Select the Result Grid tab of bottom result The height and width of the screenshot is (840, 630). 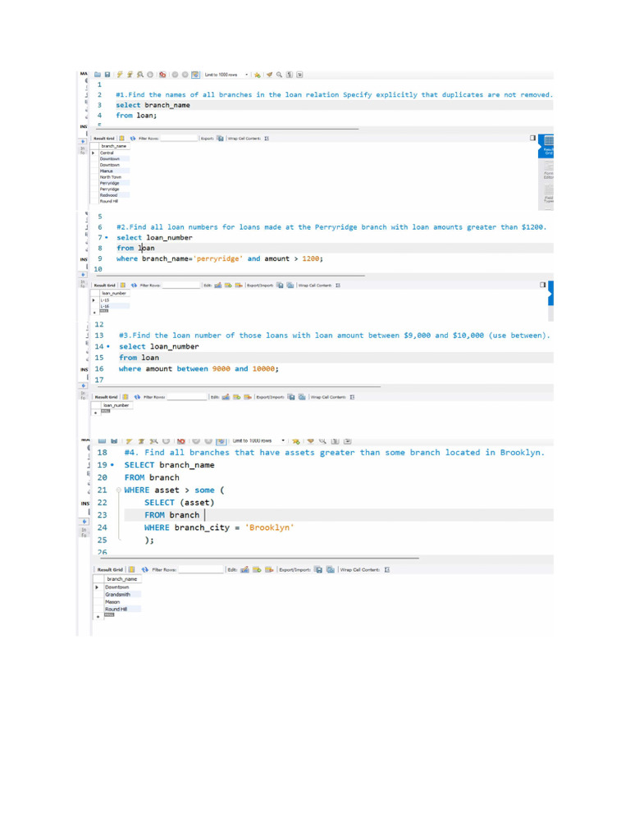tap(110, 569)
